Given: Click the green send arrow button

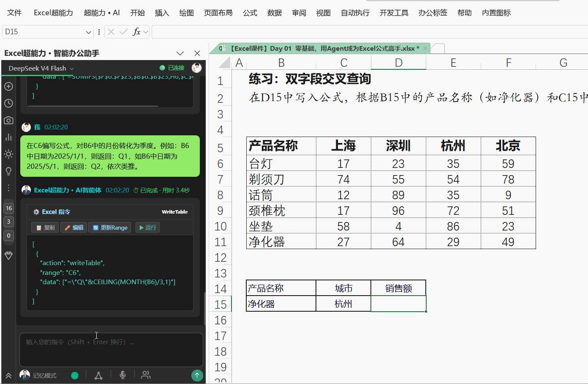Looking at the screenshot, I should tap(197, 375).
